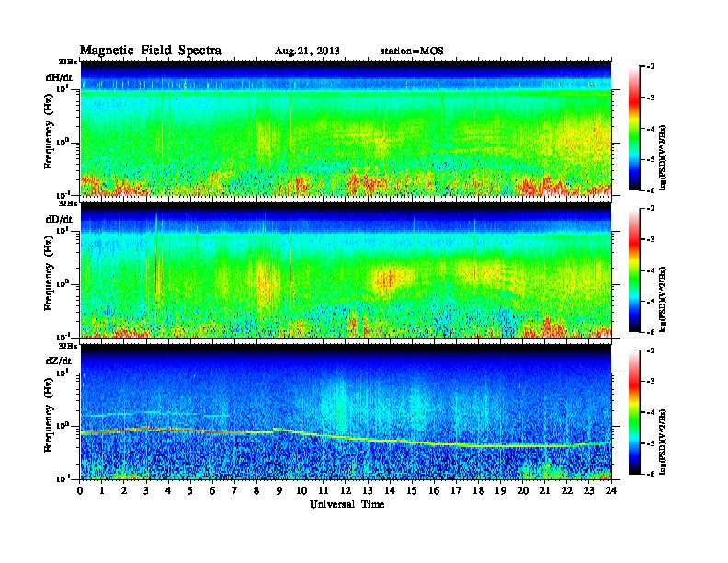Click the hour "23" tick label
The image size is (728, 563).
click(x=588, y=490)
